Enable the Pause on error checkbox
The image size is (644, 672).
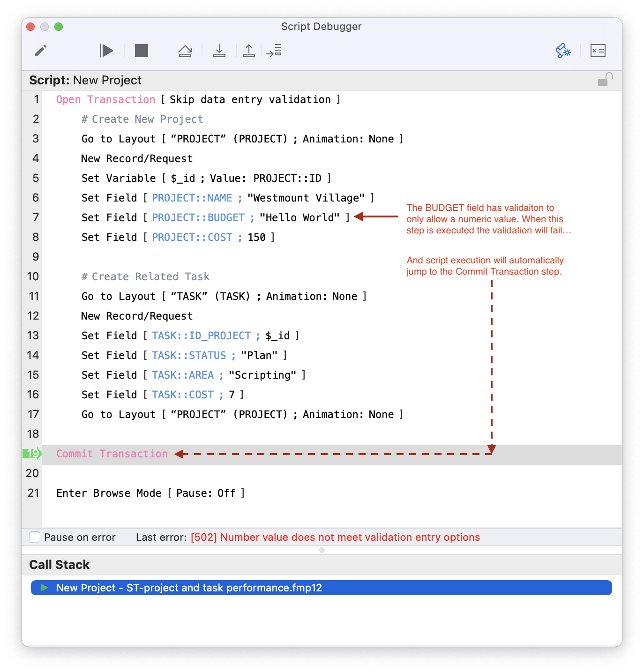click(x=35, y=537)
